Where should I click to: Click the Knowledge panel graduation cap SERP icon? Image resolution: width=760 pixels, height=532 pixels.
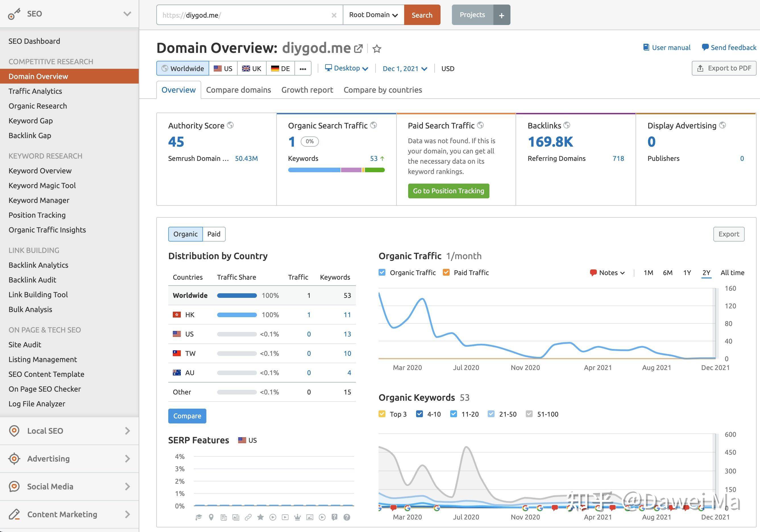[x=199, y=517]
